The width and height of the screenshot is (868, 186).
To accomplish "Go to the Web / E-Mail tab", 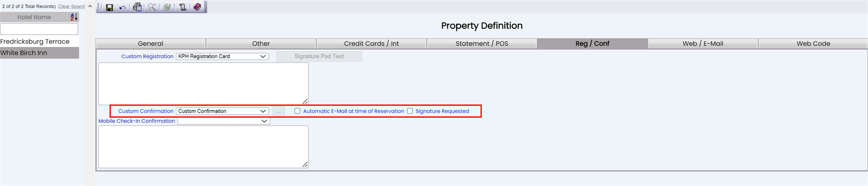I will click(703, 44).
